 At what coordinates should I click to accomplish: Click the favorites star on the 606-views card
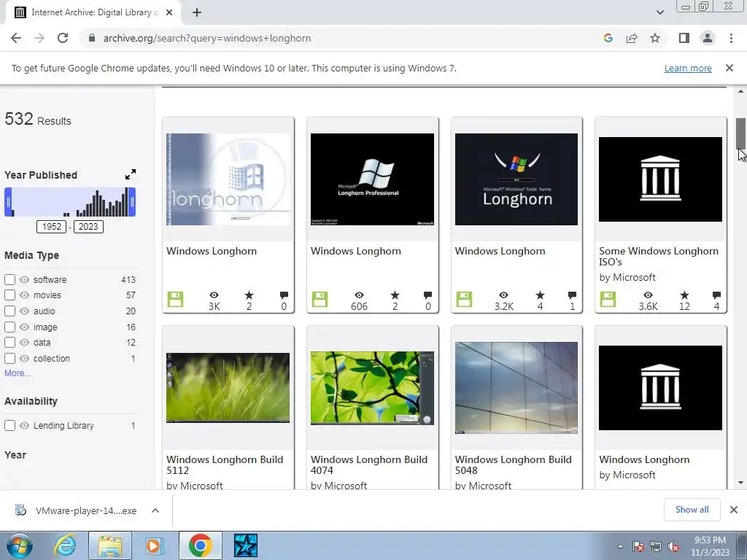point(395,295)
